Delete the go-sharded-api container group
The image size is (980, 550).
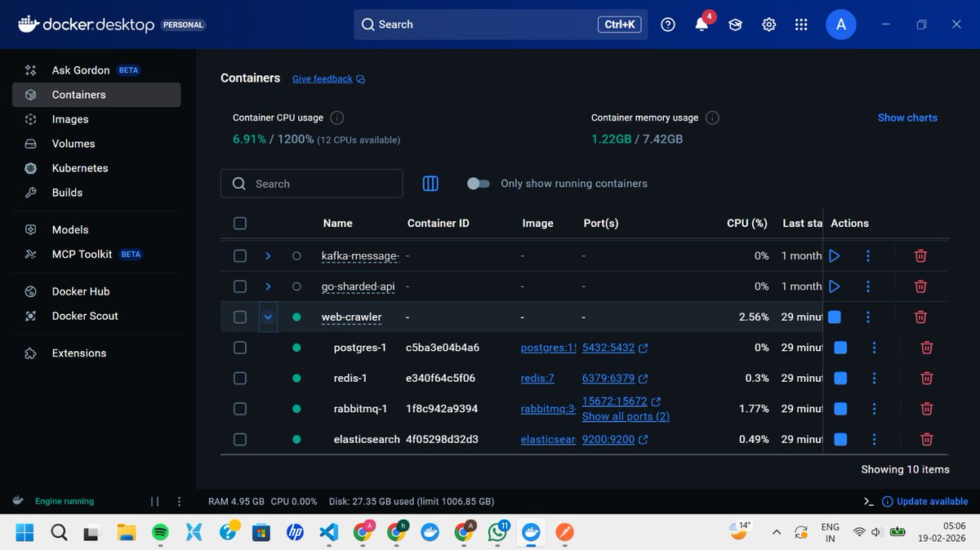click(920, 286)
